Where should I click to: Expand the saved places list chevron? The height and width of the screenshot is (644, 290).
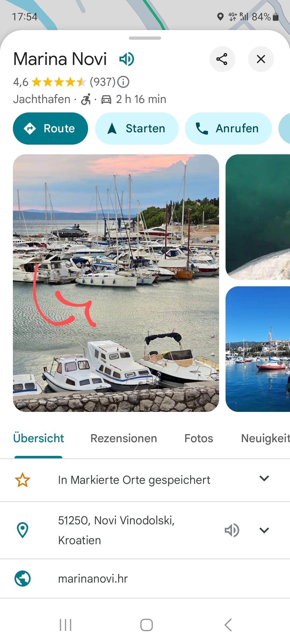click(x=264, y=478)
